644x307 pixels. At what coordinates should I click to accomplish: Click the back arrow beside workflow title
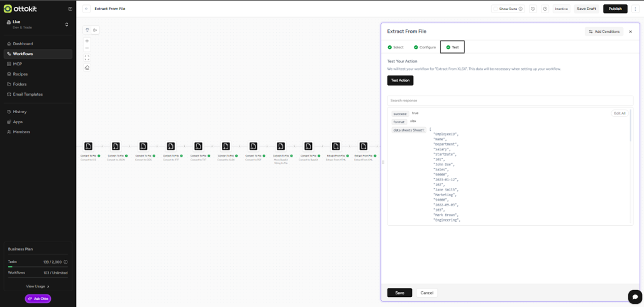(x=87, y=9)
